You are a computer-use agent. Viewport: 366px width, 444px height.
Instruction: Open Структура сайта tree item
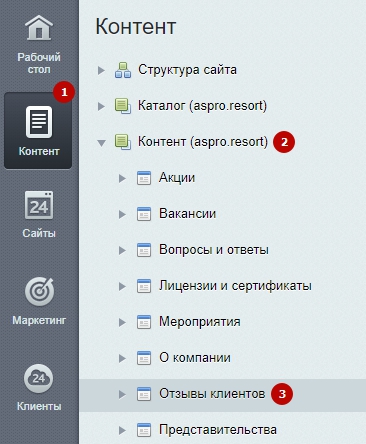[x=188, y=70]
